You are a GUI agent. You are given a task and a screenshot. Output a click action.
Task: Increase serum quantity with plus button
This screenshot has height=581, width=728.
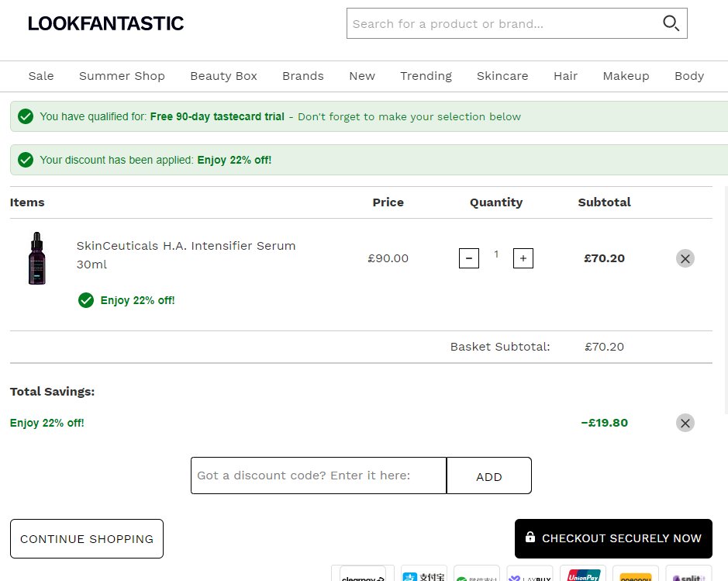pos(523,258)
